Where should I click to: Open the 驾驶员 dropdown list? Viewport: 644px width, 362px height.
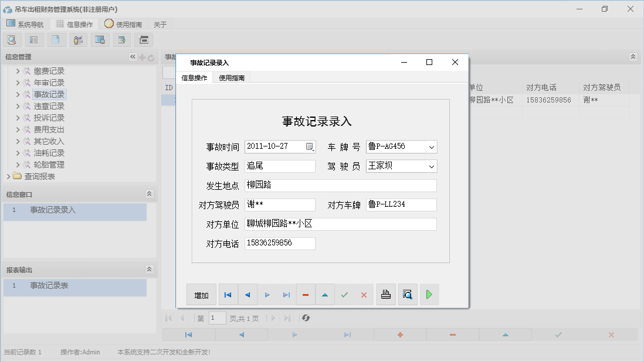point(433,166)
